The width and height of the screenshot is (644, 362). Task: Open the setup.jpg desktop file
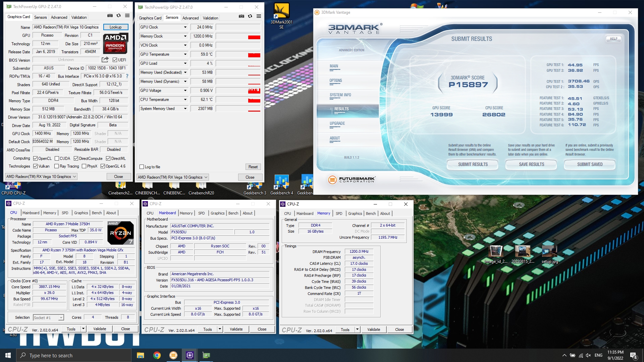[x=549, y=254]
